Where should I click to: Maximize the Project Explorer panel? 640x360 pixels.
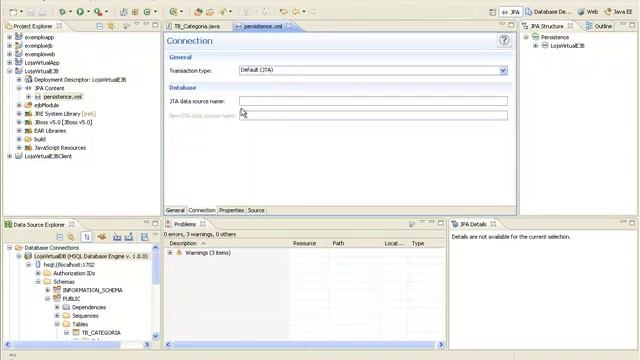(155, 25)
